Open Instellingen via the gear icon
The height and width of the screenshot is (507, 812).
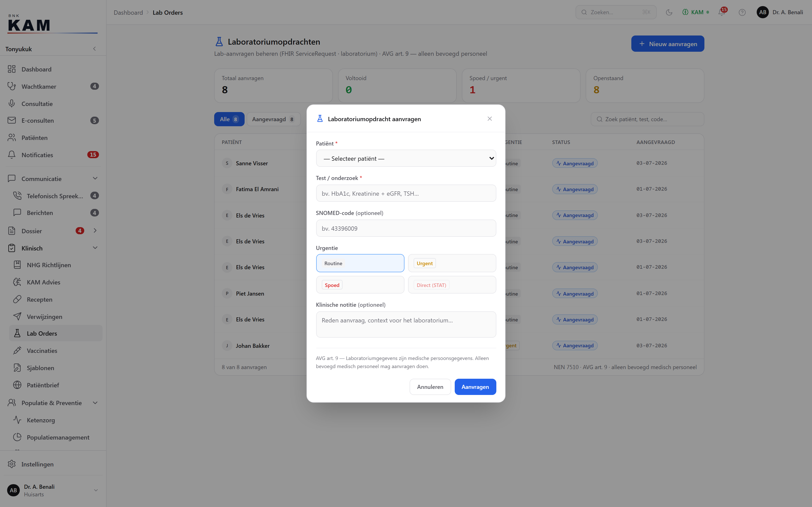tap(12, 464)
